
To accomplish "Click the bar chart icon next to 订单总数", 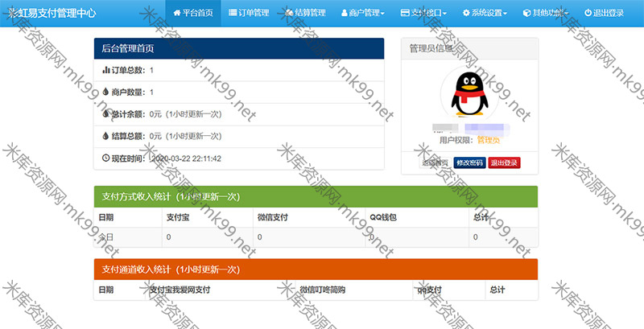I will pos(105,70).
